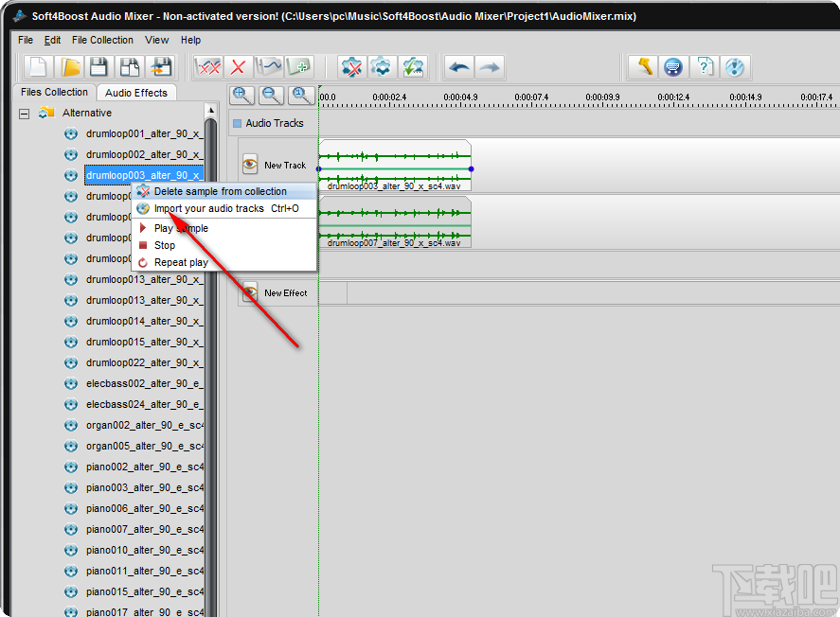Open the File Collection menu
840x617 pixels.
tap(102, 40)
